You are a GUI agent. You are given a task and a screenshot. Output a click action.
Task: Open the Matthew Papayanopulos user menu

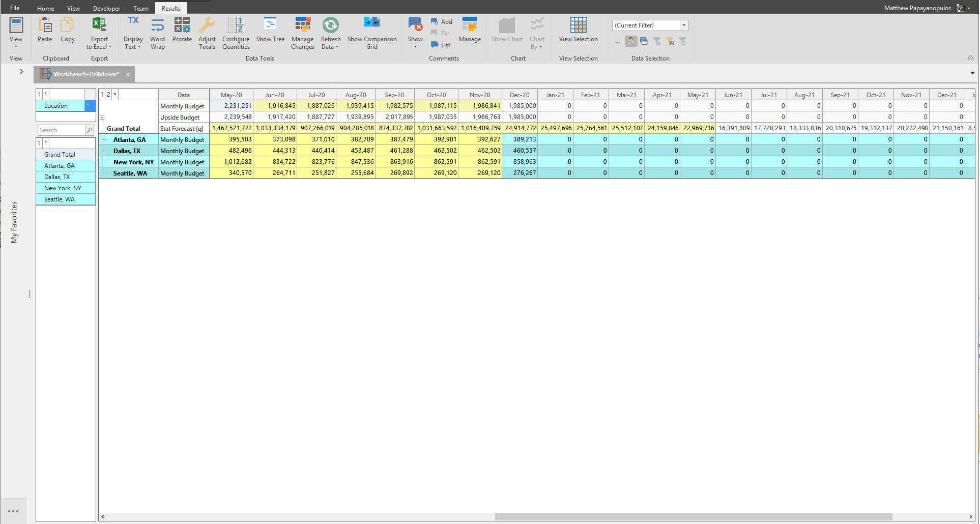[x=927, y=8]
